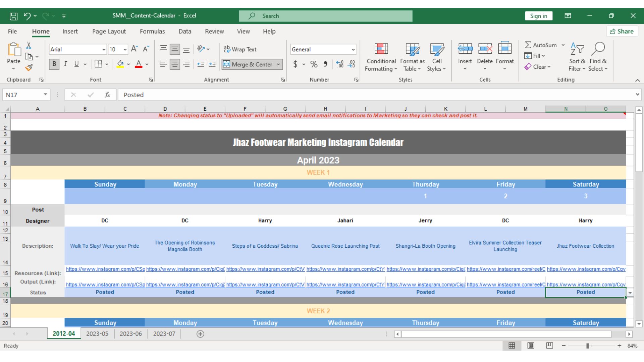Decrease font size with smaller A icon
The image size is (644, 362).
point(146,49)
